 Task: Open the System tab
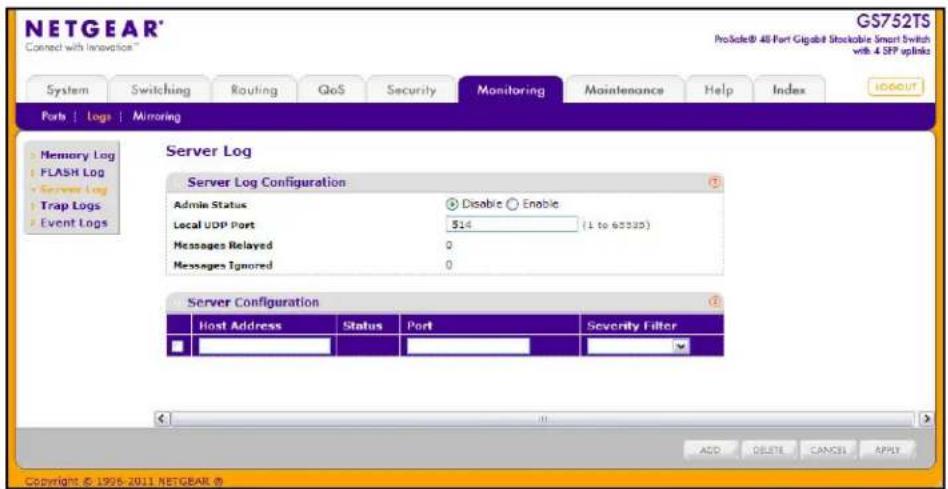tap(68, 90)
